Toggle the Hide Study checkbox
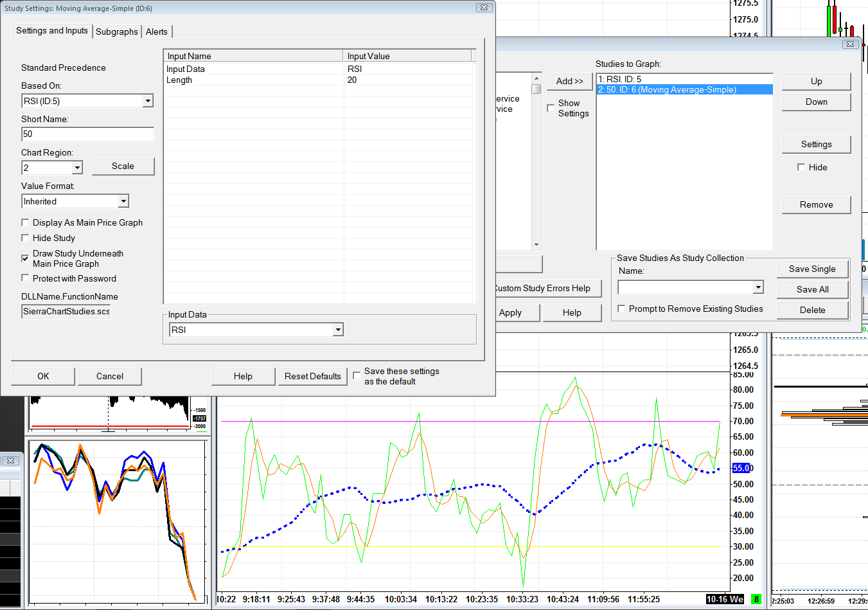The height and width of the screenshot is (610, 868). pos(26,238)
